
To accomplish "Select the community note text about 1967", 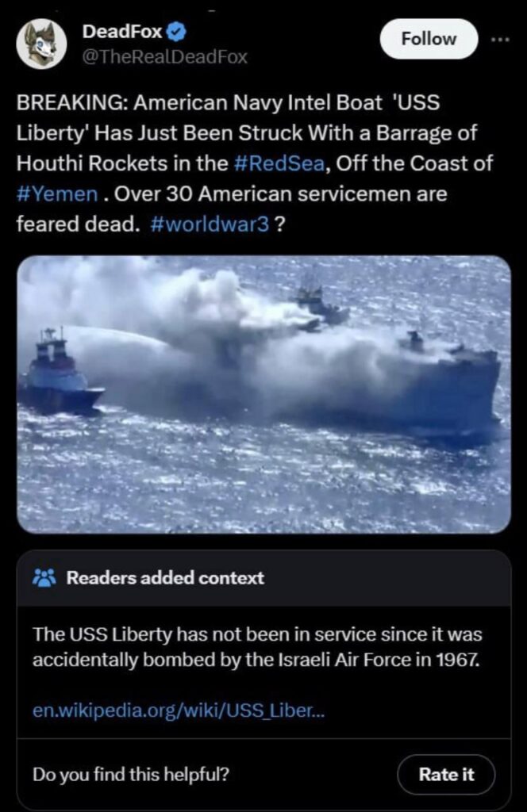I will point(257,647).
